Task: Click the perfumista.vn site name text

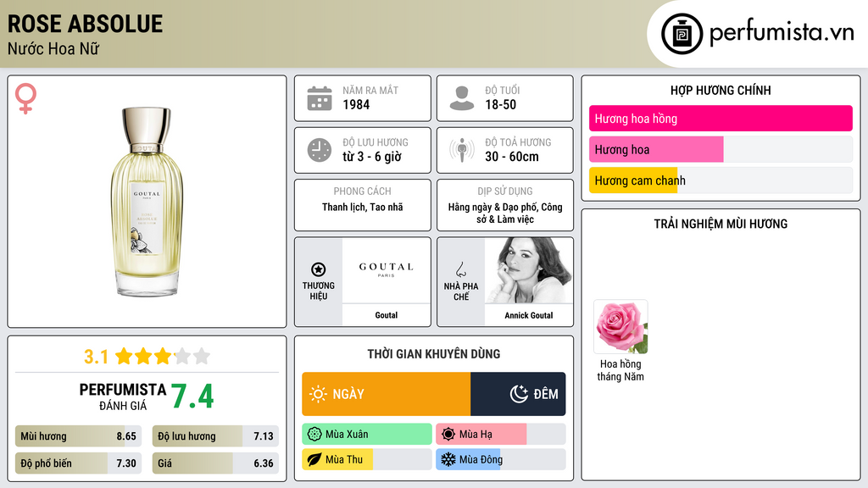Action: click(782, 33)
